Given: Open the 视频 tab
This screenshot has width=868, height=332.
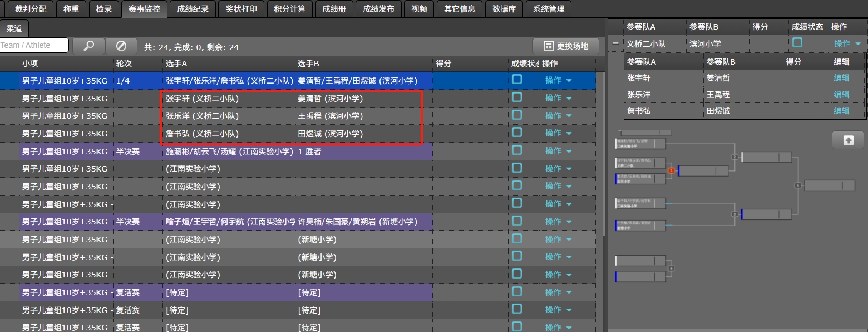Looking at the screenshot, I should tap(420, 9).
